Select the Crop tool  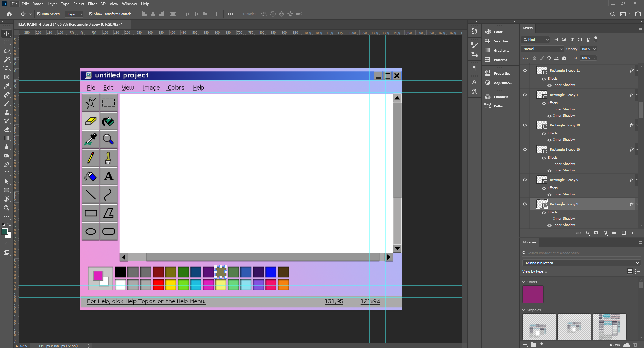[7, 68]
